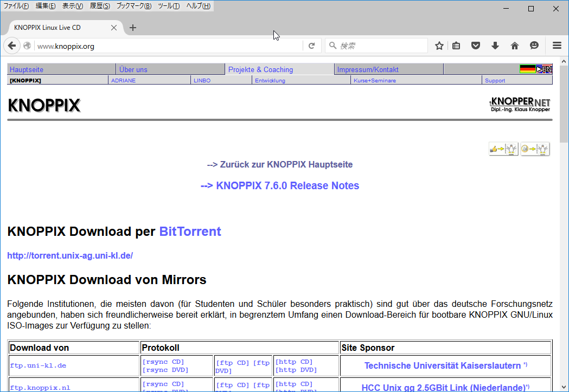Show bookmarks list icon in toolbar
This screenshot has width=569, height=392.
tap(456, 46)
